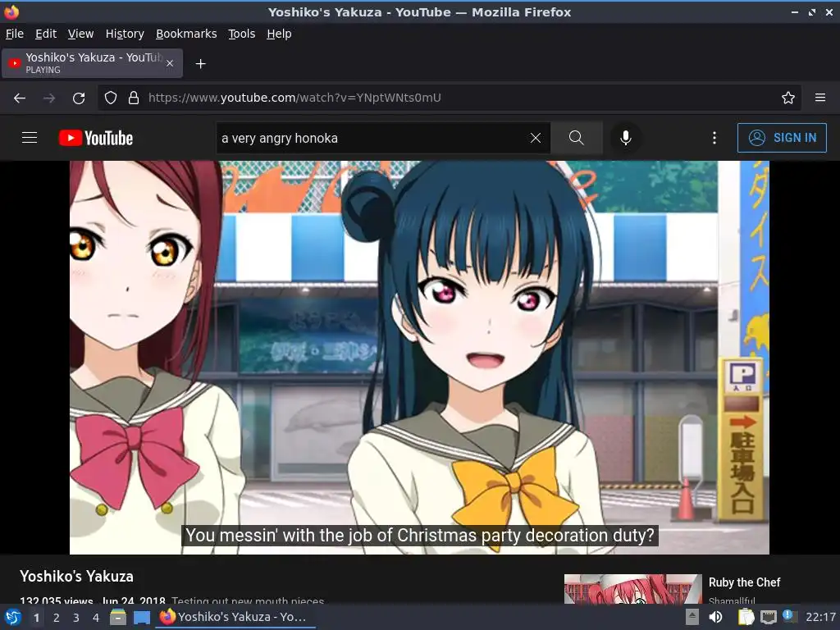The height and width of the screenshot is (630, 840).
Task: Open the YouTube guide hamburger menu
Action: point(30,138)
